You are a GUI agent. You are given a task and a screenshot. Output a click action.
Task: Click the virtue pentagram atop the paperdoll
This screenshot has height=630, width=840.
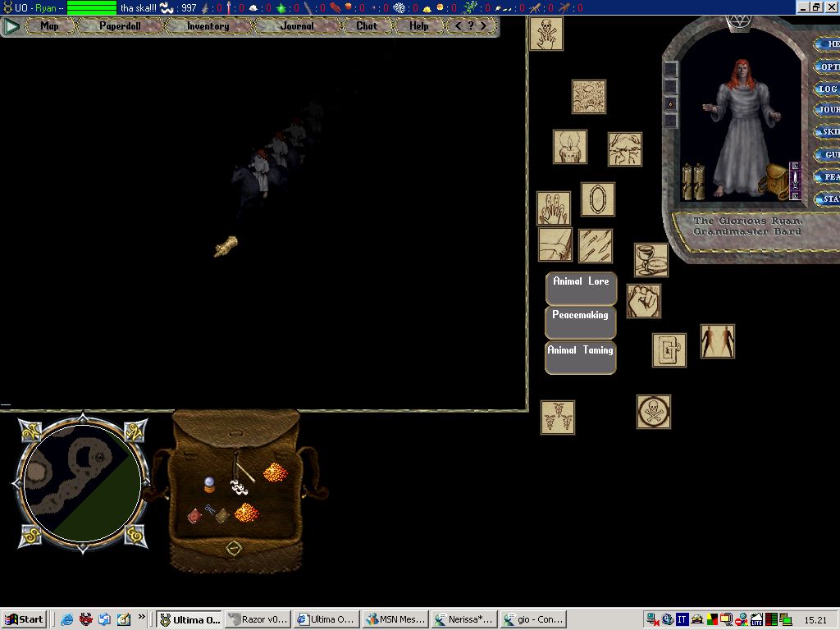(739, 22)
